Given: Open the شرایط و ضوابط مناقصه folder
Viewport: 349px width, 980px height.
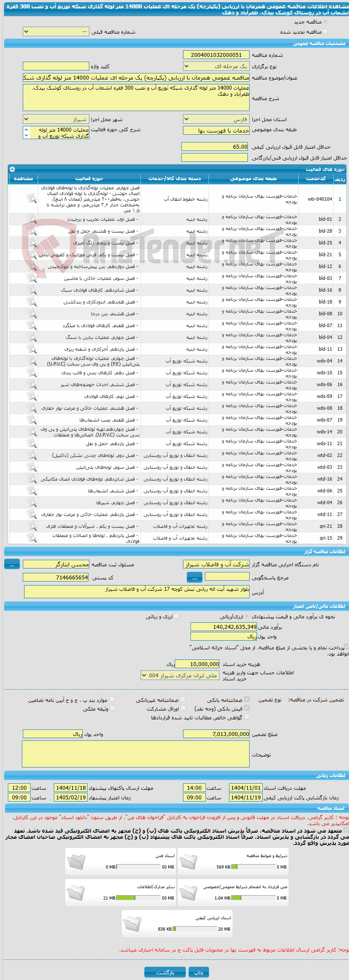Looking at the screenshot, I should point(188,861).
